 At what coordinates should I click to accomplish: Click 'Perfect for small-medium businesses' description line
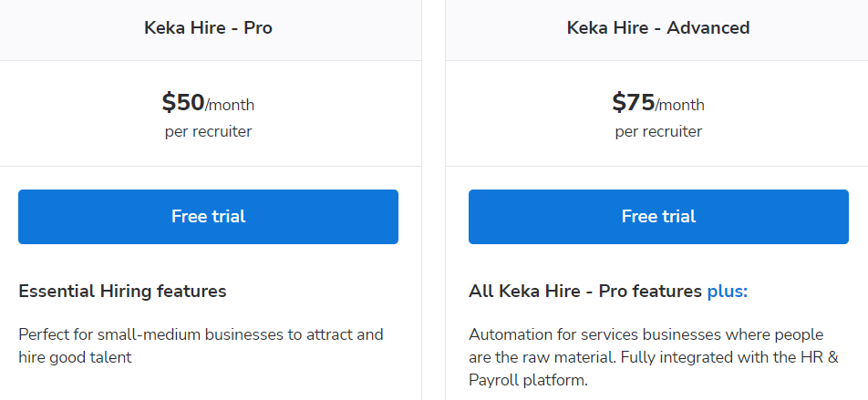(x=201, y=334)
